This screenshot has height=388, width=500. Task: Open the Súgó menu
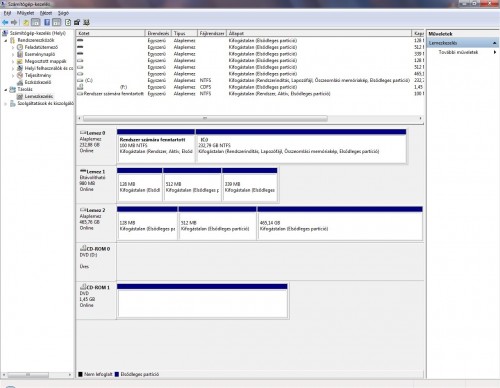click(63, 13)
